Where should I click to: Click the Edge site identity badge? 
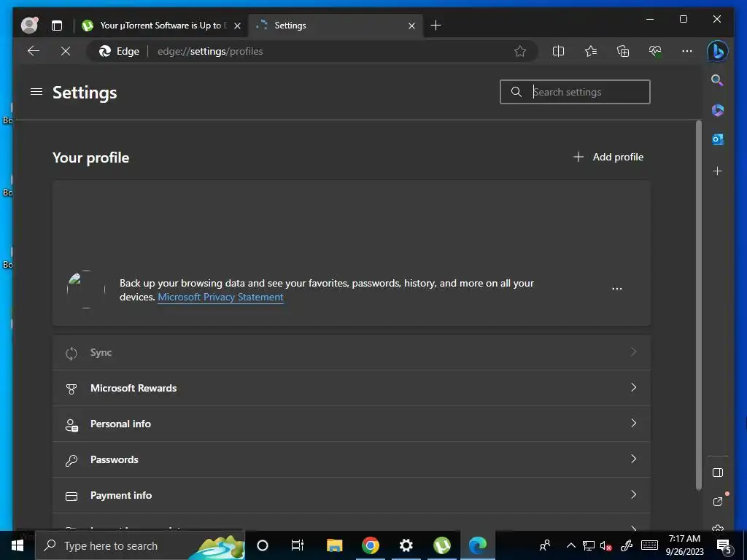point(119,52)
